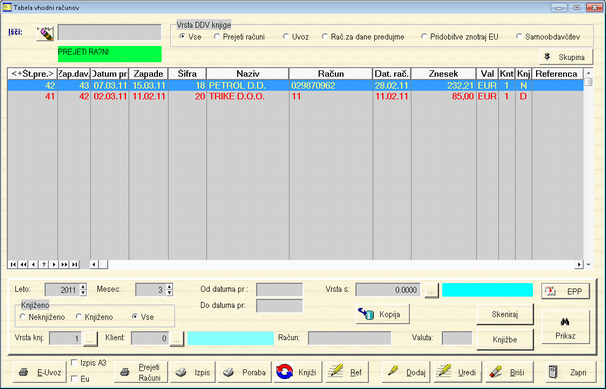
Task: Click Uredi to edit the invoice
Action: click(458, 372)
